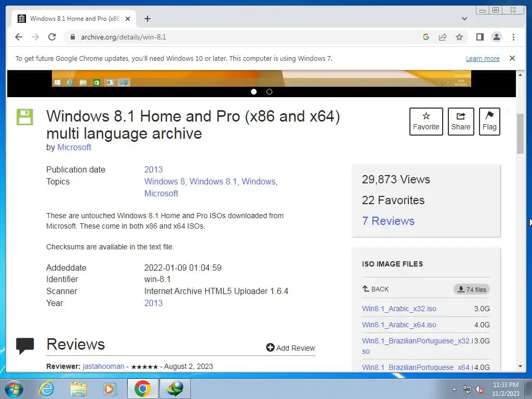This screenshot has height=399, width=532.
Task: Click the 29,873 Views text
Action: coord(395,179)
